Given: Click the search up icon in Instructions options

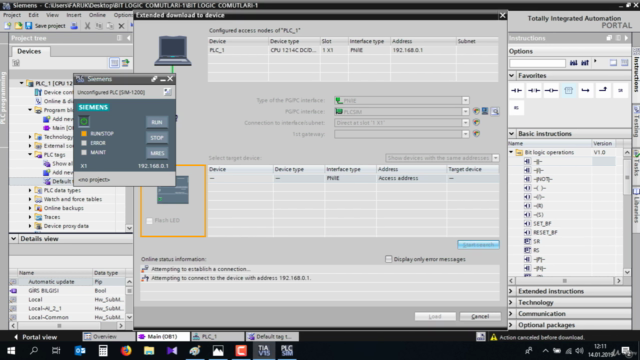Looking at the screenshot, I should pos(584,63).
